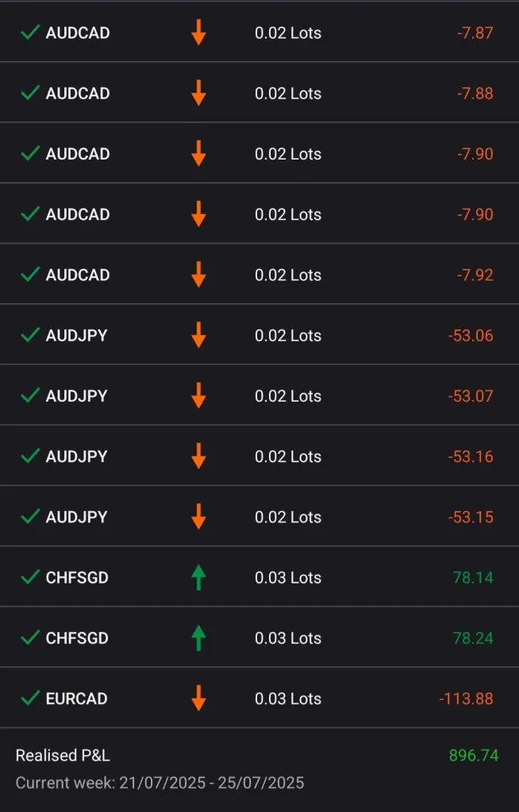
Task: Click the checkmark on the -7.88 AUDCAD trade
Action: (x=30, y=93)
